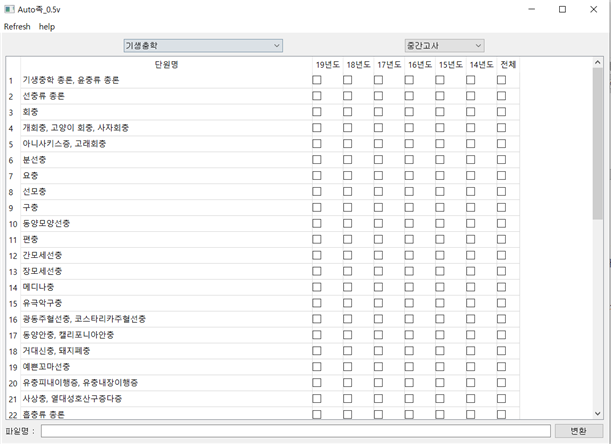
Task: Click the 17년도 column header
Action: (389, 65)
